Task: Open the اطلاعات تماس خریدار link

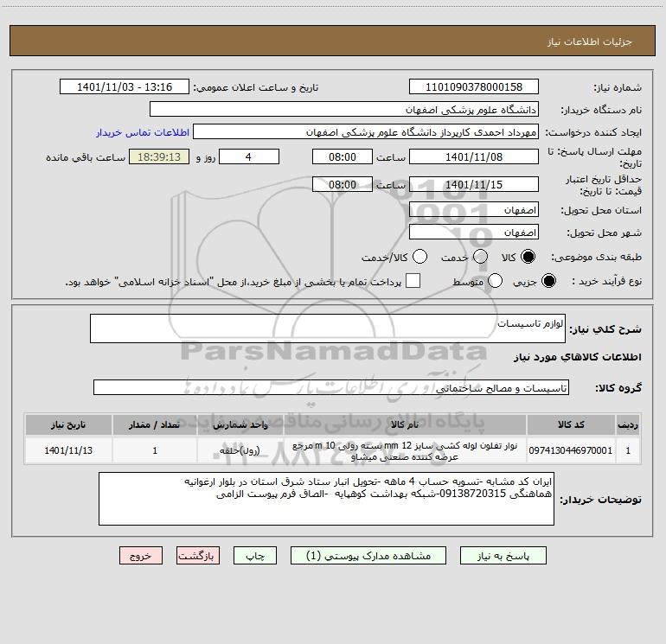Action: coord(143,132)
